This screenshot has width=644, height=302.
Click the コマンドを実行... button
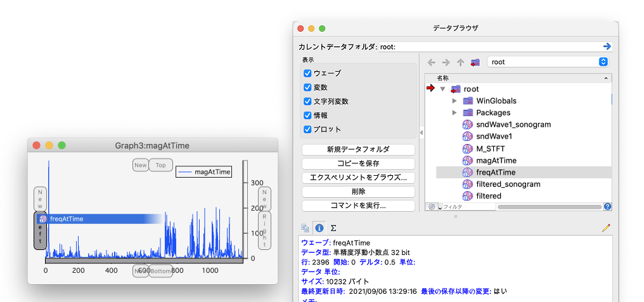pos(358,206)
